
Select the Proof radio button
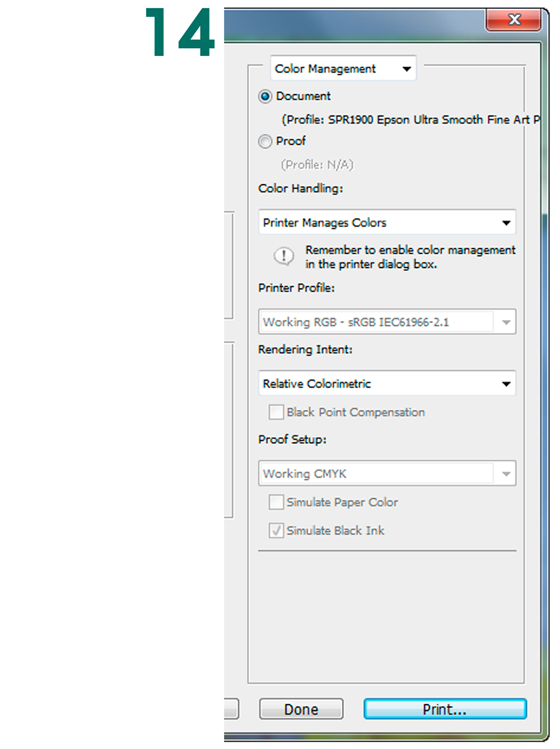click(x=265, y=142)
